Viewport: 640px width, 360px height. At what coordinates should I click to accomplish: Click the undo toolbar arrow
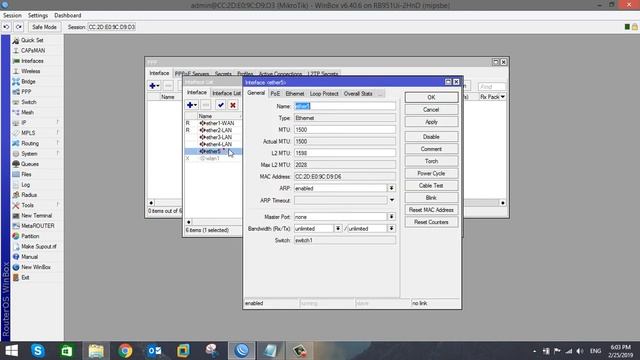point(6,27)
